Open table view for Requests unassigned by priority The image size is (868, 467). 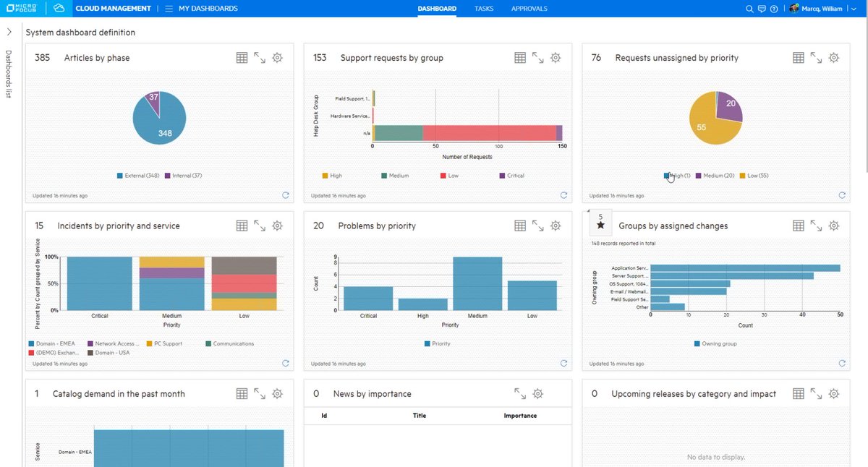pos(799,58)
